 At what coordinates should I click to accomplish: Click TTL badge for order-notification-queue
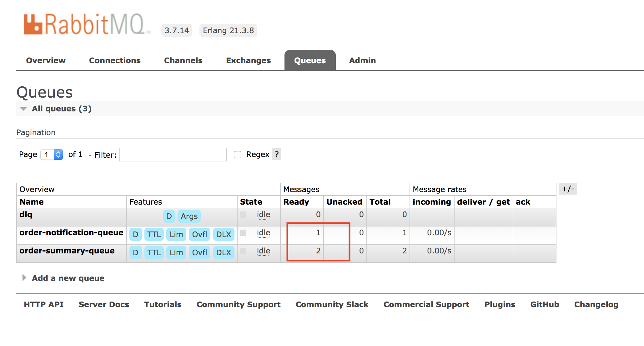click(154, 234)
